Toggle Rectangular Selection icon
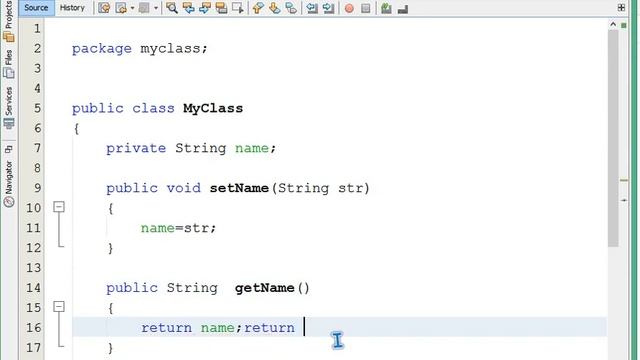Viewport: 640px width, 360px height. point(238,8)
